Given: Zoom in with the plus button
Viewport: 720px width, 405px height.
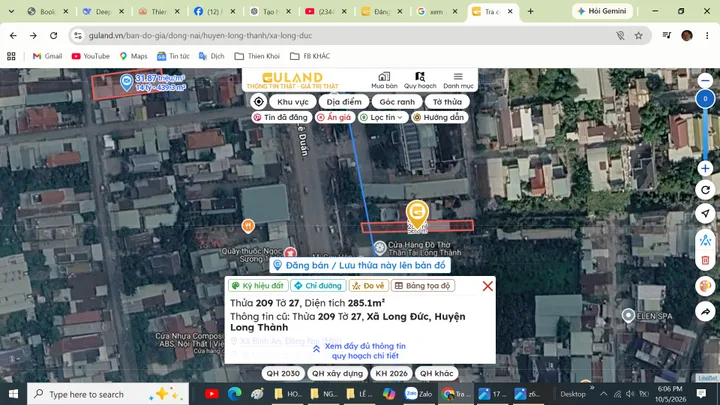Looking at the screenshot, I should pyautogui.click(x=705, y=169).
